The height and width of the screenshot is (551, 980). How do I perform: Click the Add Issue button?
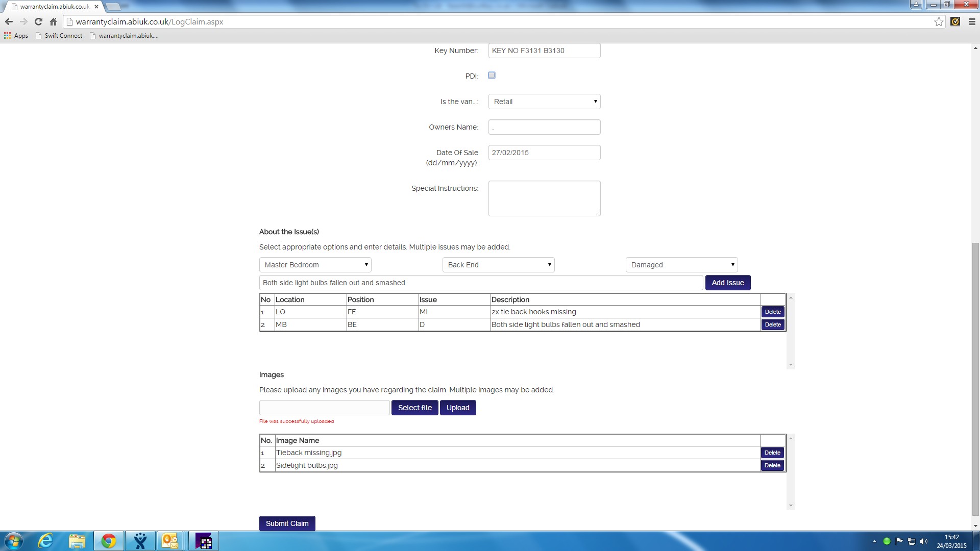727,283
